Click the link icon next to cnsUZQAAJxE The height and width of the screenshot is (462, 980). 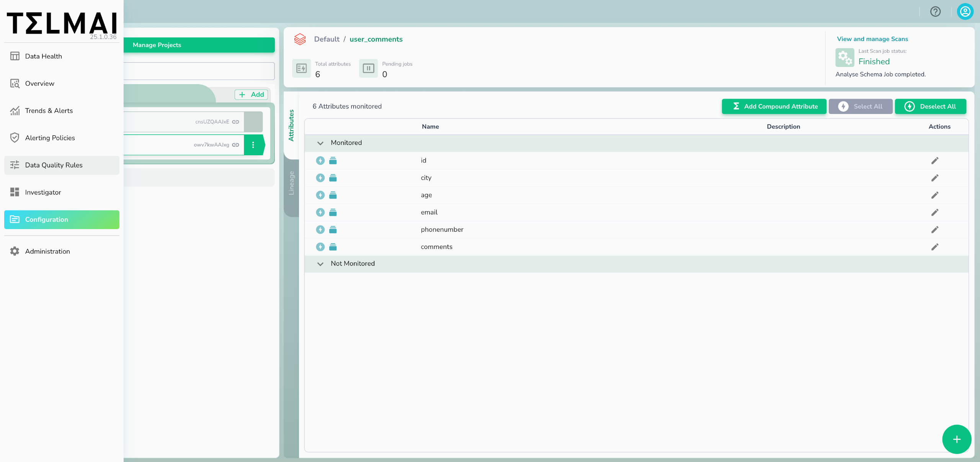pos(236,122)
